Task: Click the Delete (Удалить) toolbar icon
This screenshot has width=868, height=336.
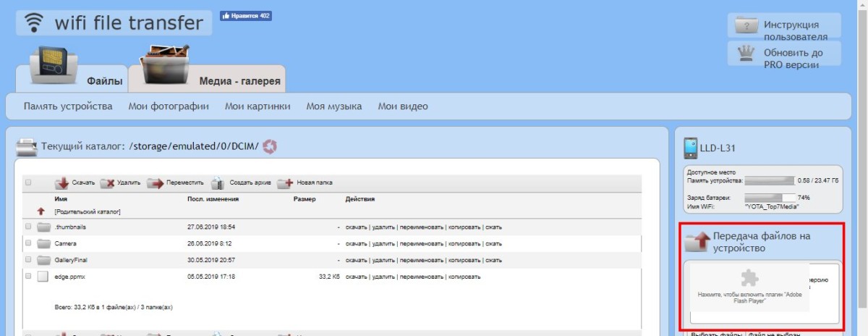Action: 108,182
